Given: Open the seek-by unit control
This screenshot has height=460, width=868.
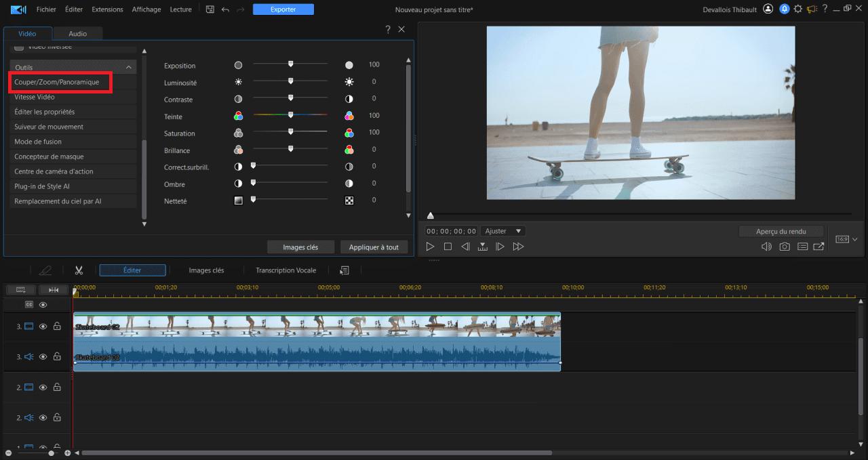Looking at the screenshot, I should 482,247.
